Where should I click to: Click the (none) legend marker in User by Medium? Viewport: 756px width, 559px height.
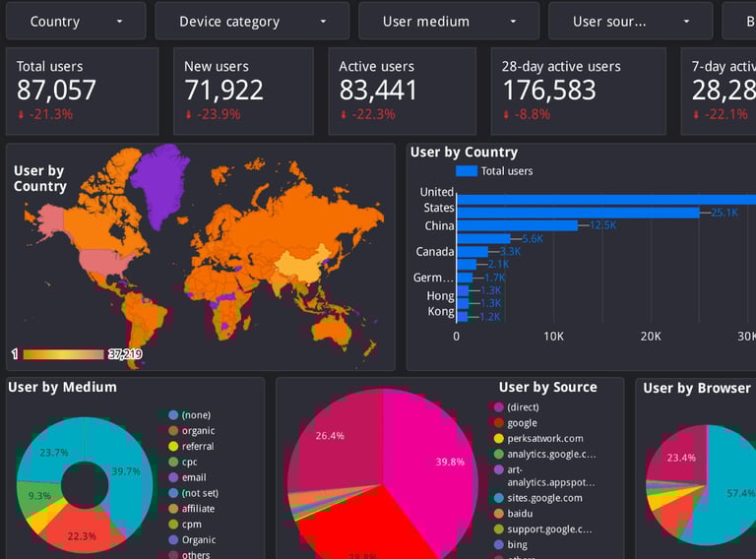click(173, 415)
